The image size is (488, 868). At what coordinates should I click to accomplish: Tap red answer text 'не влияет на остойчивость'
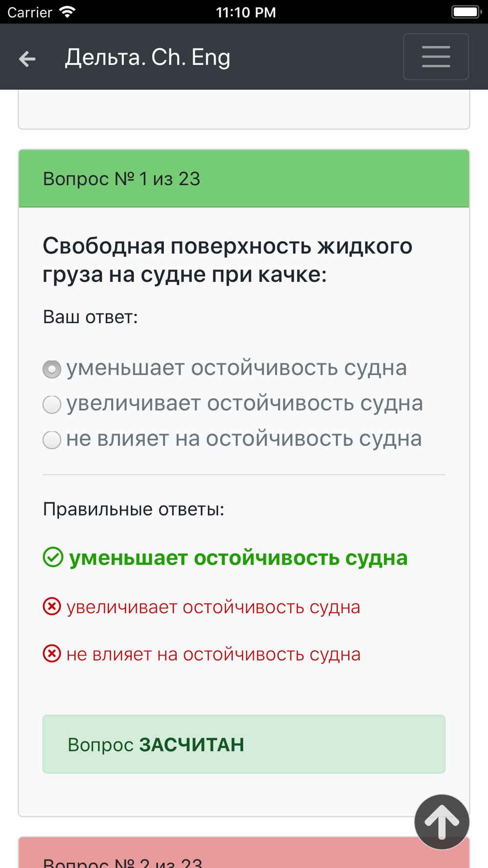click(213, 654)
